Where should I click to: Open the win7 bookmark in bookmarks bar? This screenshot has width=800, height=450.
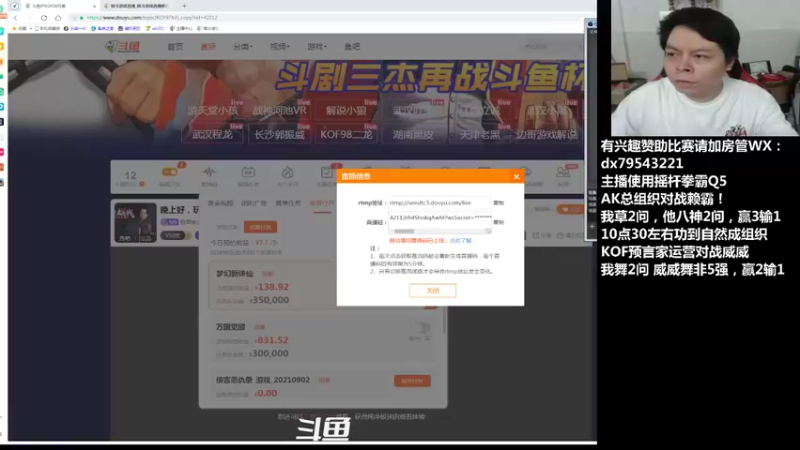coord(155,29)
